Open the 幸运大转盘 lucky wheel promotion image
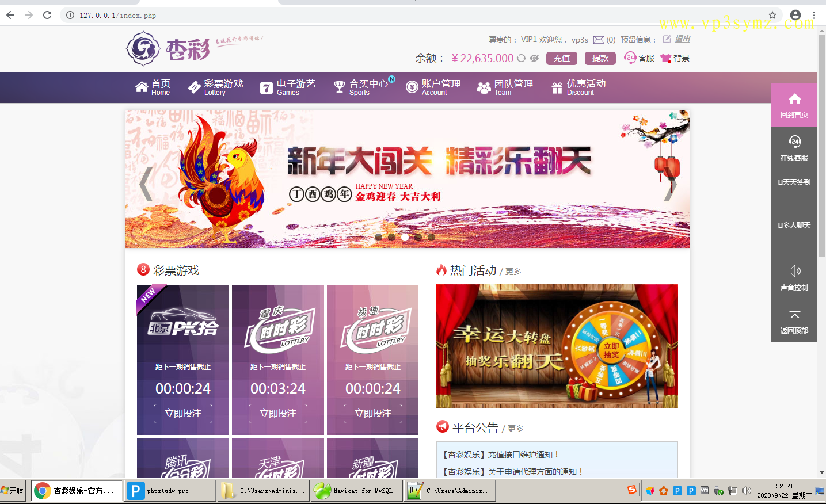The width and height of the screenshot is (826, 504). [x=557, y=346]
